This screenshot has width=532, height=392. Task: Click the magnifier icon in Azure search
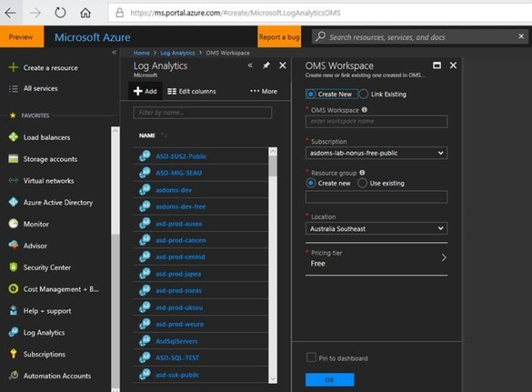320,36
